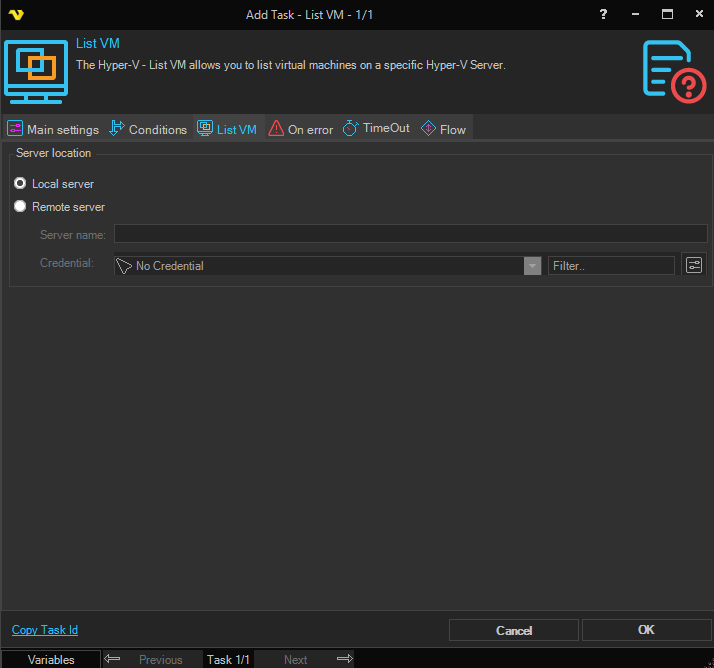
Task: Open the No Credential combo box
Action: pos(320,266)
